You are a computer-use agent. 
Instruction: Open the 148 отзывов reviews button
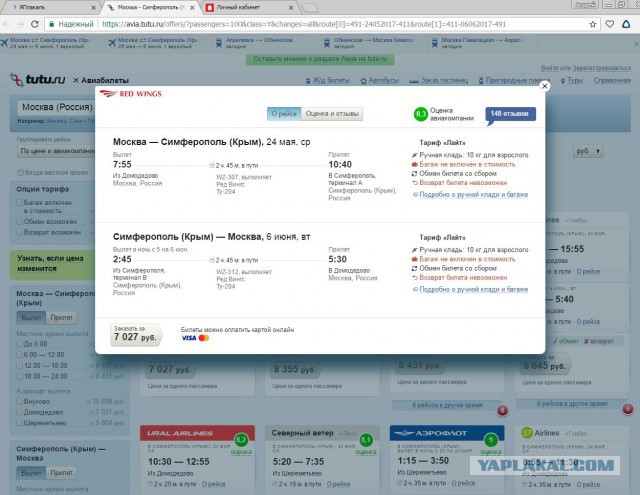click(x=510, y=114)
